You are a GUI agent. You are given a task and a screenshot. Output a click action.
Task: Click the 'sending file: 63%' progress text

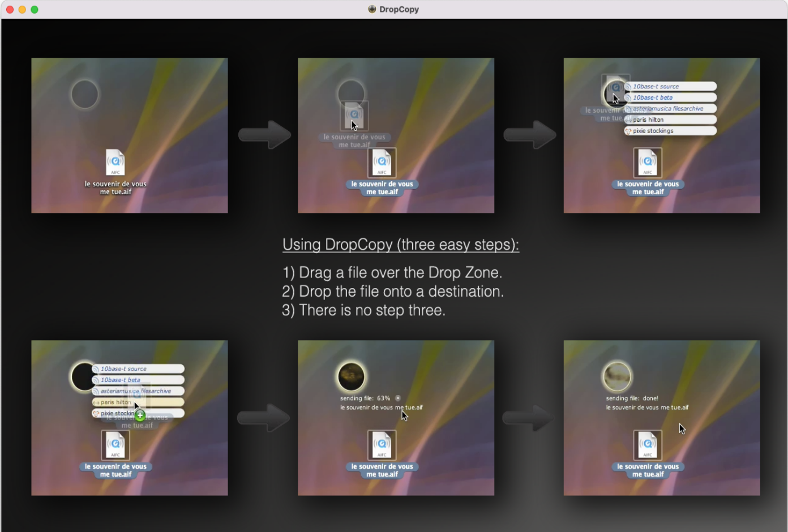coord(365,398)
